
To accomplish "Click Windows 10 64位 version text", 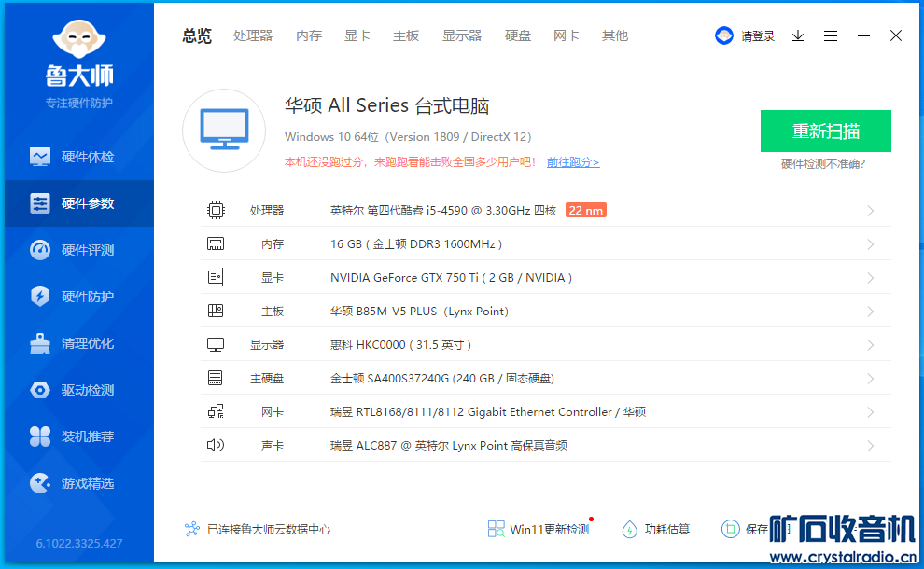I will (x=408, y=137).
